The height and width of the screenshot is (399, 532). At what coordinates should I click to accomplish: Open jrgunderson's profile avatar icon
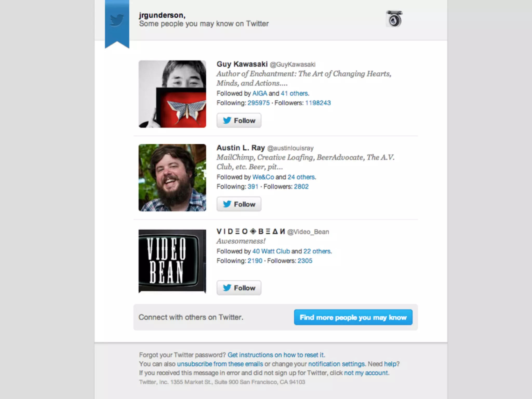394,19
